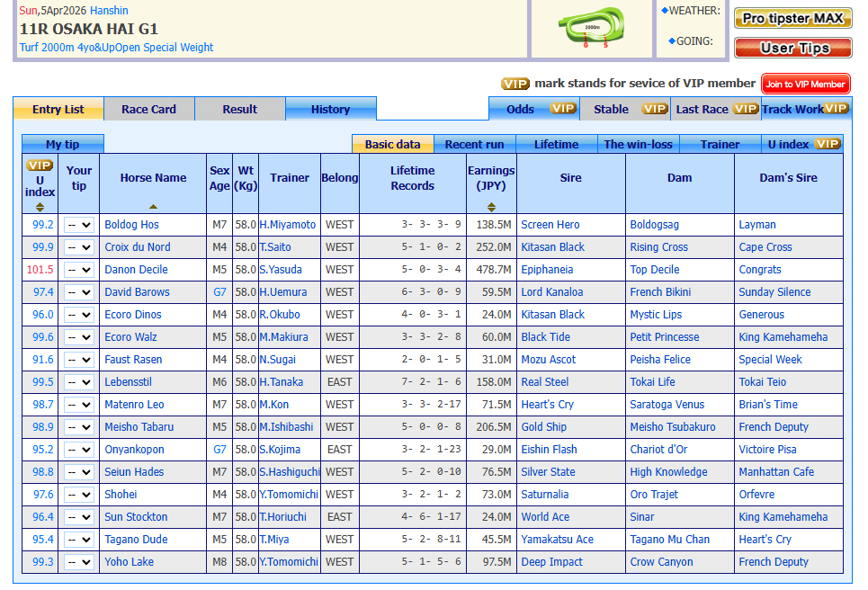This screenshot has height=590, width=868.
Task: Click VIP badge above U index column
Action: click(x=40, y=165)
